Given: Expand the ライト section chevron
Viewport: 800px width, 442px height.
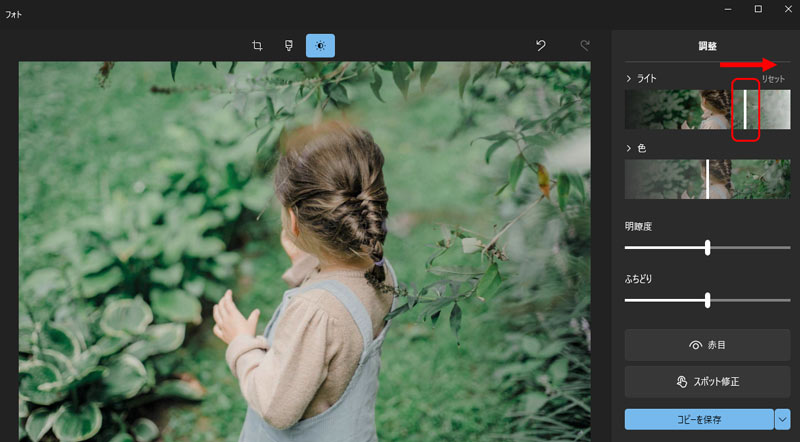Looking at the screenshot, I should coord(629,78).
